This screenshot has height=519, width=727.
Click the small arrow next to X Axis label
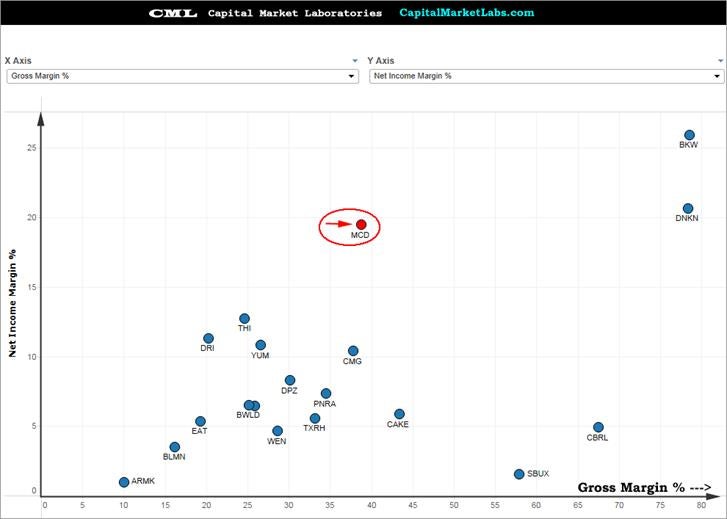tap(355, 61)
